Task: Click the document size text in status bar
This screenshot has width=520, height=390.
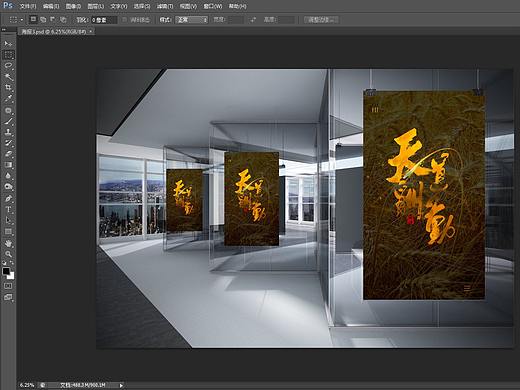Action: [83, 385]
